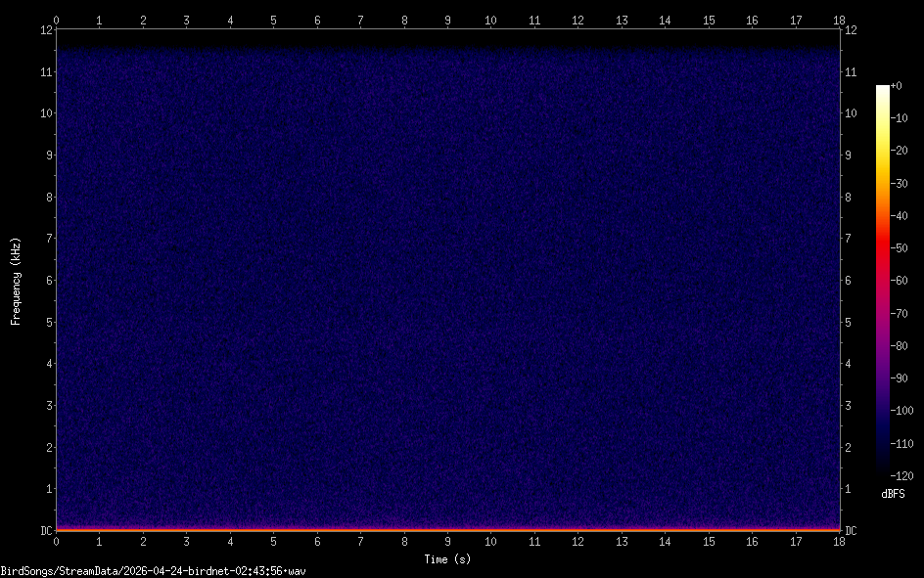The image size is (924, 578).
Task: Click the 15-second tick on the top time axis
Action: tap(708, 20)
